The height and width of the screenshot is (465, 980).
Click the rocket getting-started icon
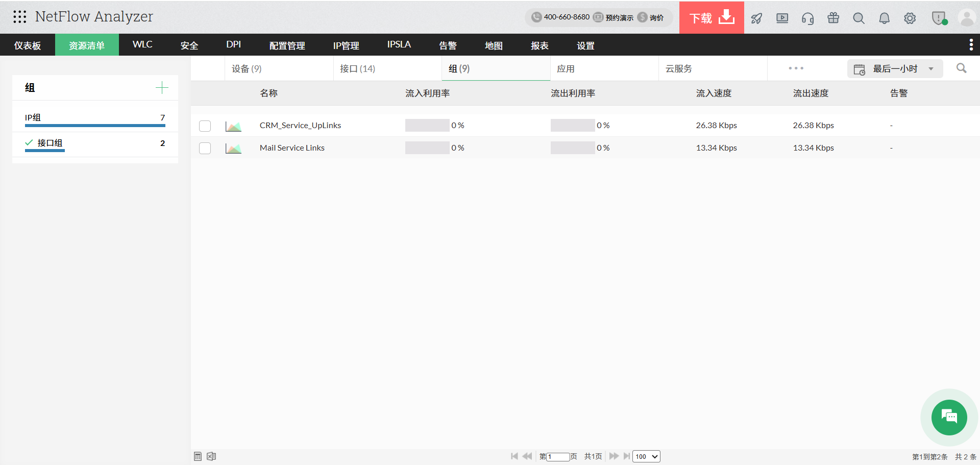pyautogui.click(x=756, y=18)
